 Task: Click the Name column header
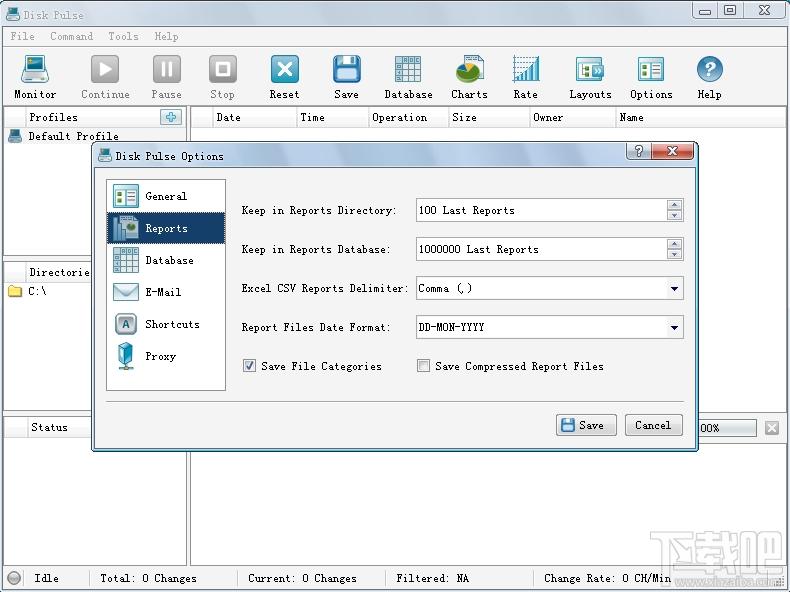pos(700,117)
